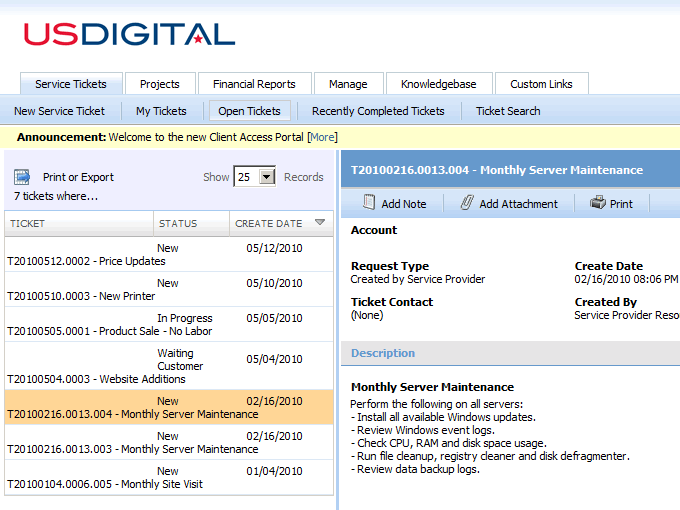The image size is (680, 510).
Task: Click New Service Ticket
Action: point(59,111)
